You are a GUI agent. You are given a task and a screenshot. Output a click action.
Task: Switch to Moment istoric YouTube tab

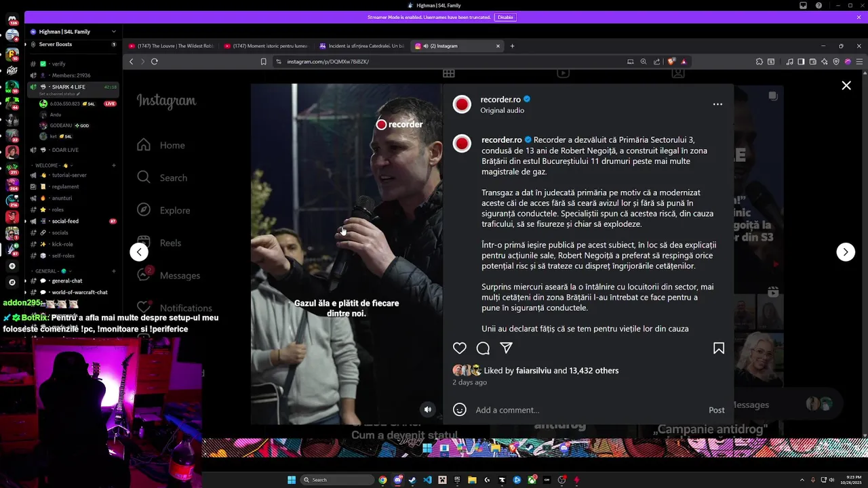(x=267, y=46)
